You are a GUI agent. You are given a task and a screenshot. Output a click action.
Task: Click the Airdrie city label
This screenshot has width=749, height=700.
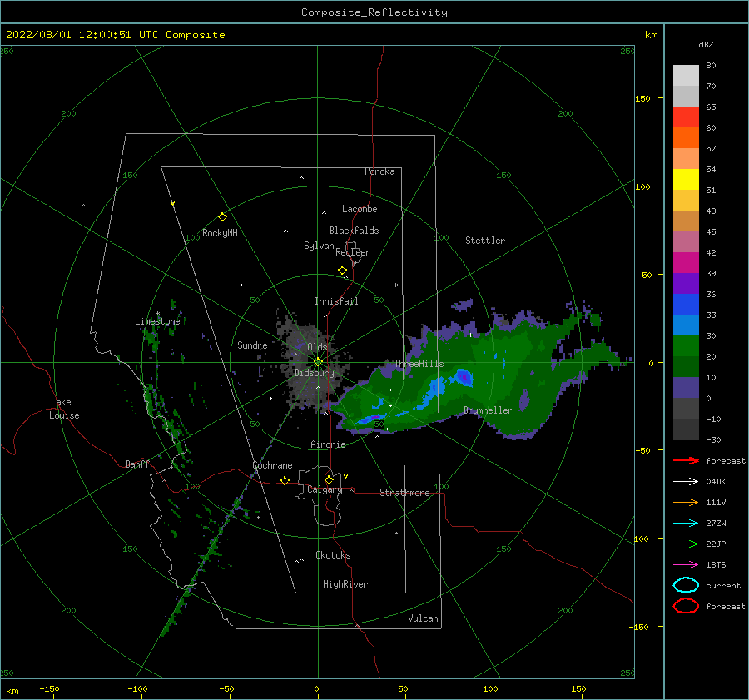pyautogui.click(x=328, y=444)
